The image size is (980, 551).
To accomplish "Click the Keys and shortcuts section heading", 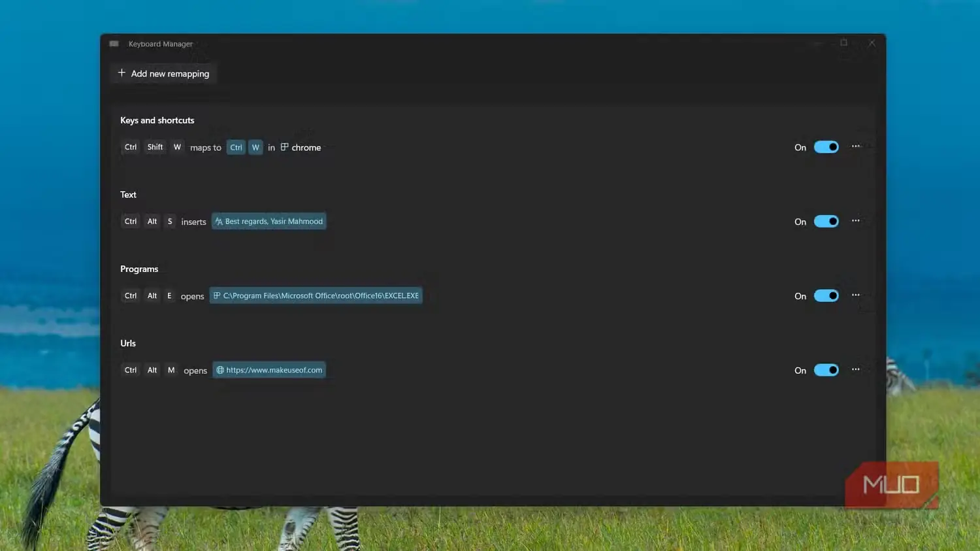I will point(157,120).
